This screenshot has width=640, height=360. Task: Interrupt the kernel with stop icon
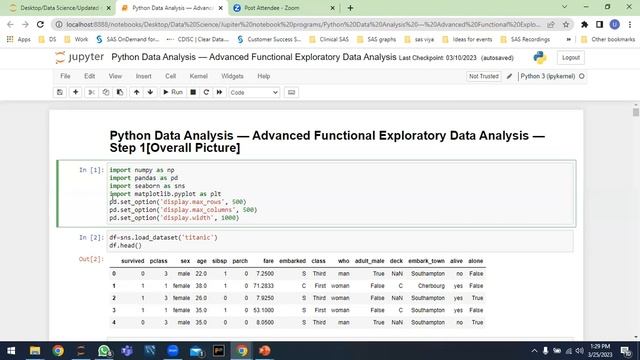coord(193,92)
